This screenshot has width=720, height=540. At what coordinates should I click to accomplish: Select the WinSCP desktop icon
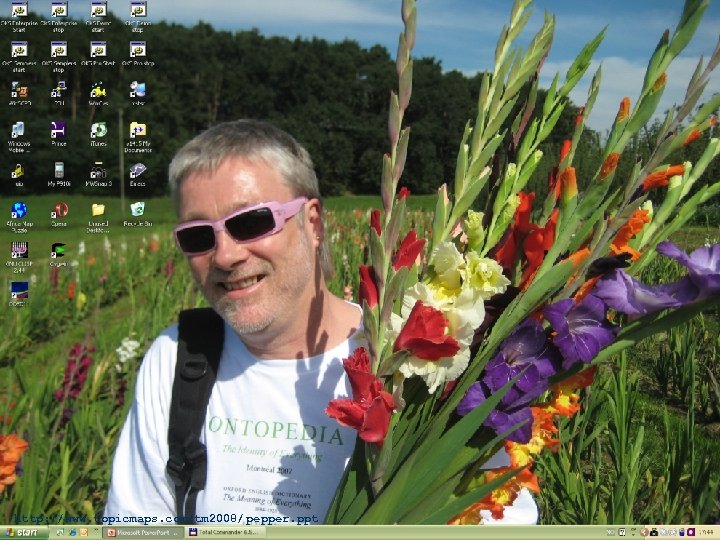(19, 94)
